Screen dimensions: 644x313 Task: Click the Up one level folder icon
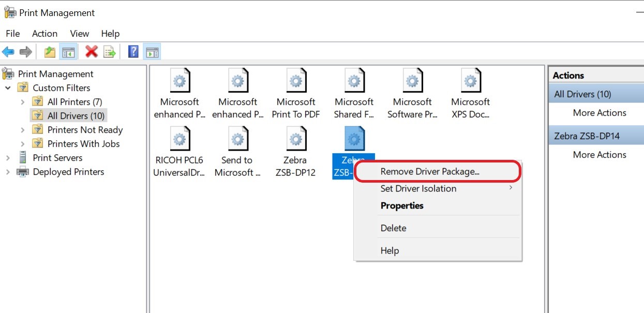coord(50,52)
